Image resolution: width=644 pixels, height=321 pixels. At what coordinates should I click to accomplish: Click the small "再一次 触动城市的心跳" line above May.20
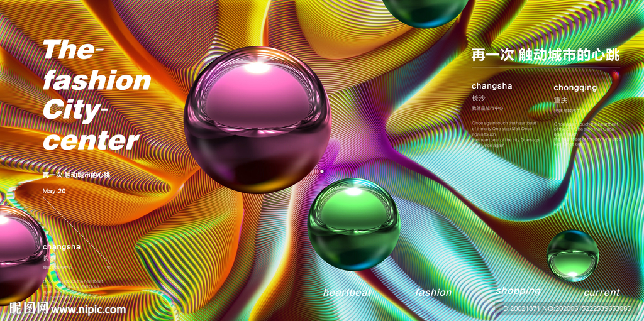(76, 175)
